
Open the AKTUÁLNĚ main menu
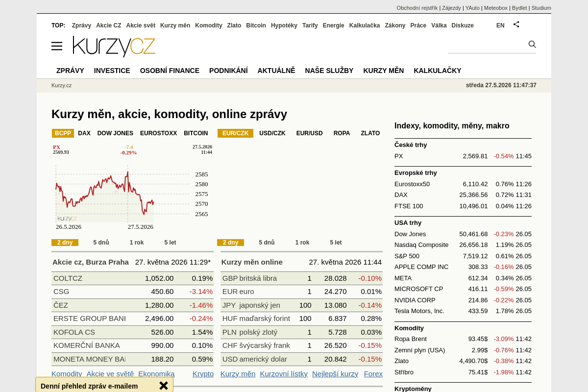[276, 71]
